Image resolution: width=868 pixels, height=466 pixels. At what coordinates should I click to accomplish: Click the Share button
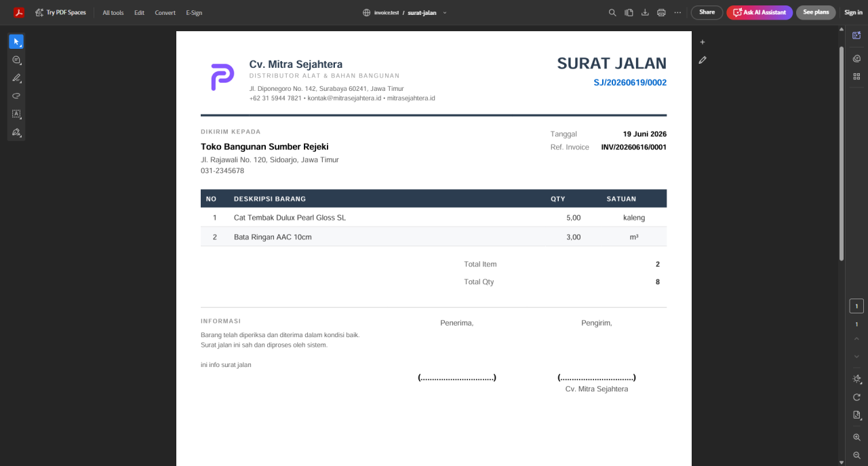[707, 12]
